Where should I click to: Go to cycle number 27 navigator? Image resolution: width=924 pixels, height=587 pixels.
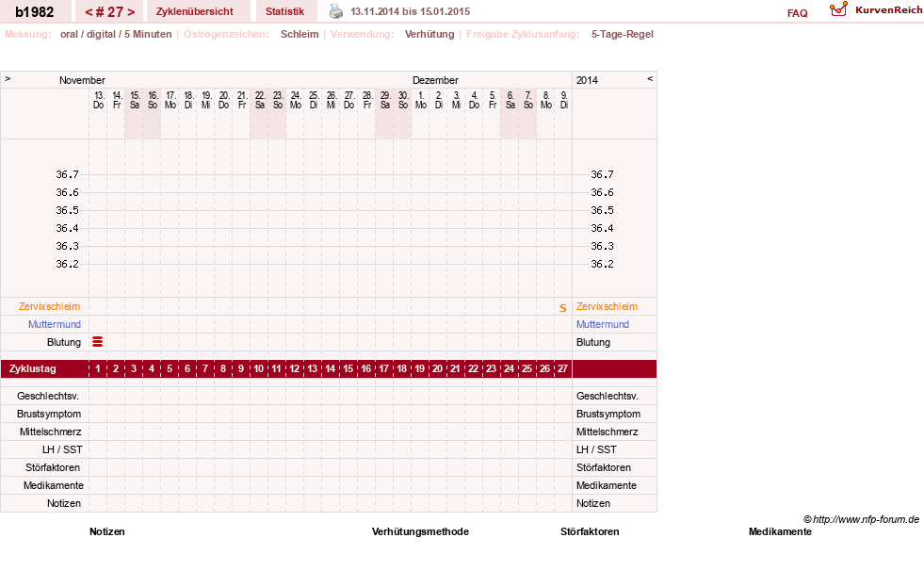[109, 12]
